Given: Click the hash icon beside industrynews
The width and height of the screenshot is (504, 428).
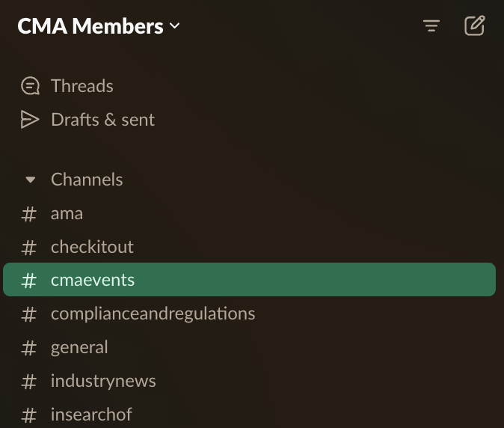Looking at the screenshot, I should coord(29,382).
